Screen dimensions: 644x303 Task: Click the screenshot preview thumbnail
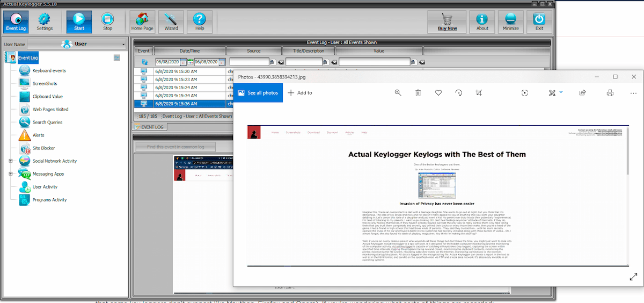click(x=203, y=224)
